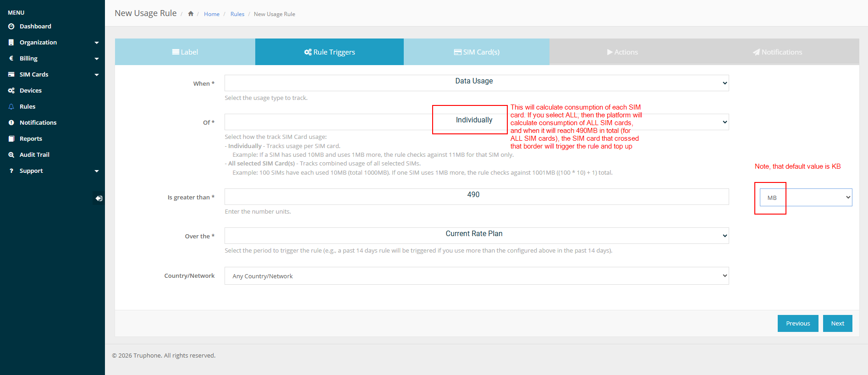Viewport: 868px width, 375px height.
Task: Open the When usage type dropdown
Action: pos(476,83)
